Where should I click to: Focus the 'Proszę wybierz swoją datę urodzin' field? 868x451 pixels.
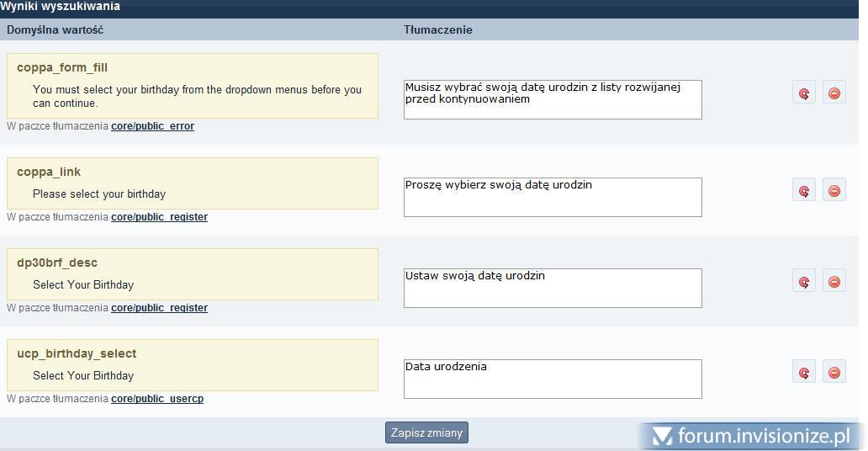point(552,197)
